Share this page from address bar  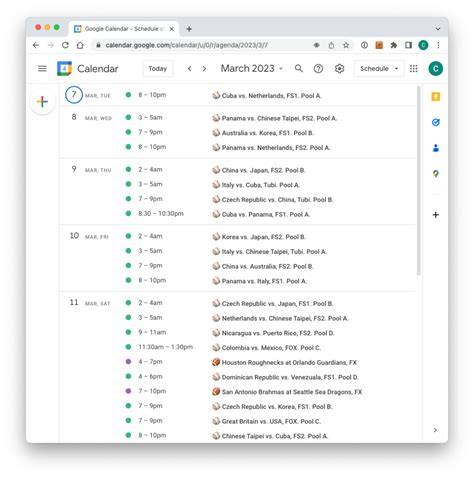tap(331, 45)
